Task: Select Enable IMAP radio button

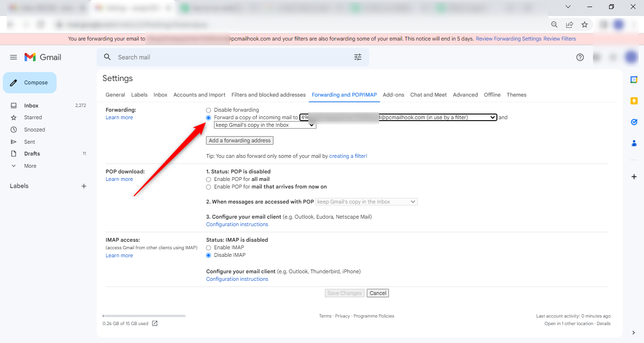Action: coord(208,248)
